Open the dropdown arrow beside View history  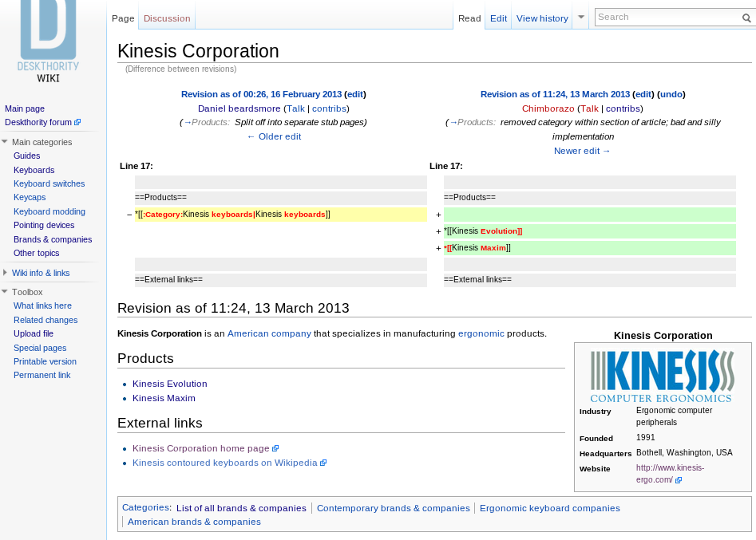[580, 17]
